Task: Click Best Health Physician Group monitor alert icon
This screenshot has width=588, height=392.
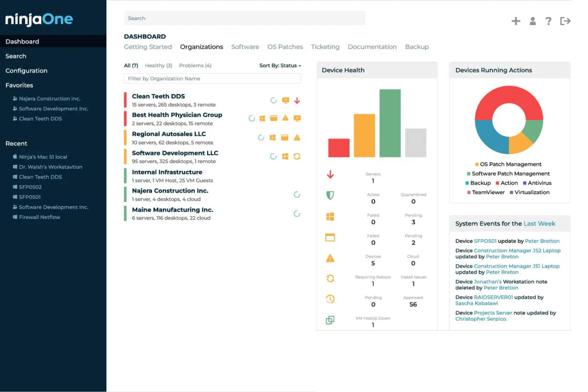Action: pos(297,118)
